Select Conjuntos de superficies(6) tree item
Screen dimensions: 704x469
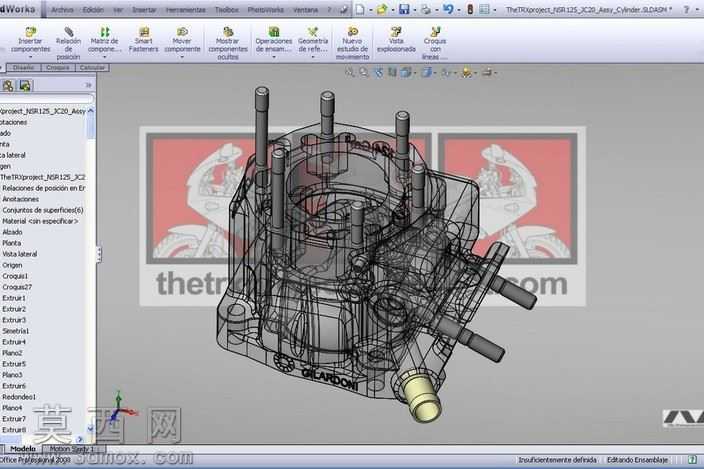coord(43,210)
